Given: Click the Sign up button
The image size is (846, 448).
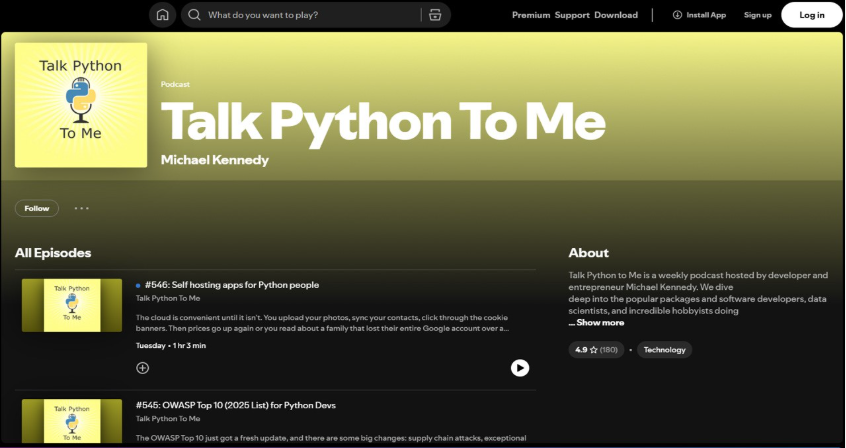Looking at the screenshot, I should point(758,15).
